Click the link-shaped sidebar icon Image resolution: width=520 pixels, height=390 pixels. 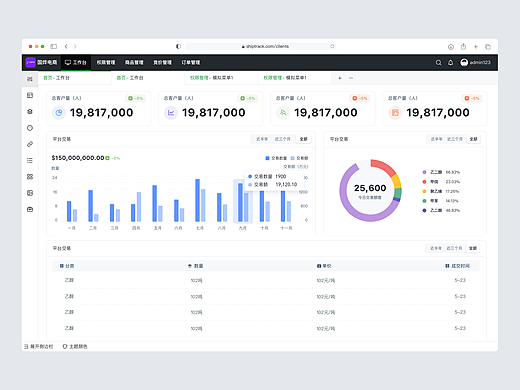click(x=30, y=144)
